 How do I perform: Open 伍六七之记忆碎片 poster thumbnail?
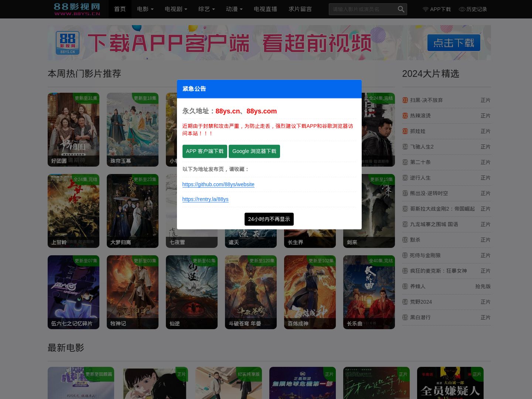click(74, 292)
